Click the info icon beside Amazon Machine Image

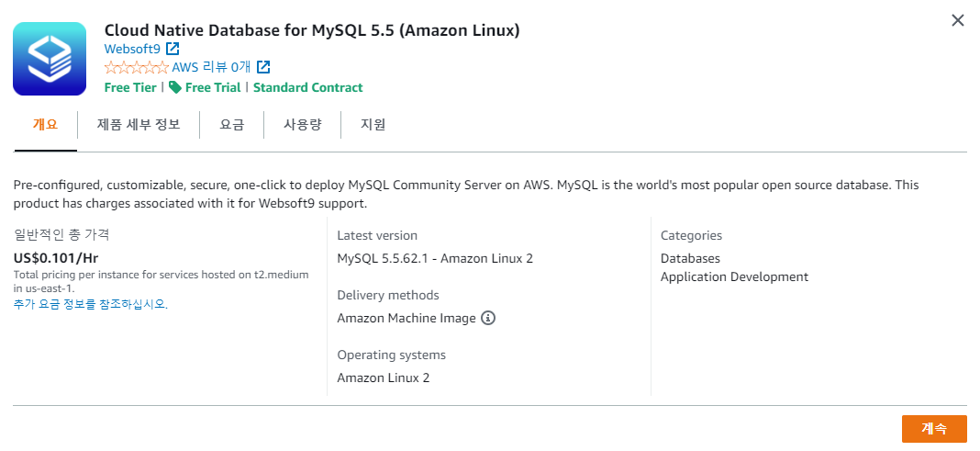point(488,318)
